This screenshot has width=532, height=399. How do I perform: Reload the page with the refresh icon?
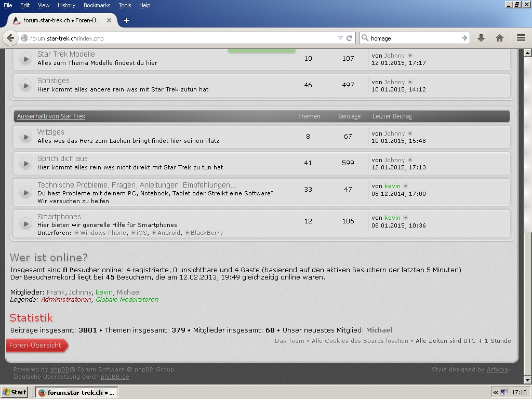click(x=350, y=38)
